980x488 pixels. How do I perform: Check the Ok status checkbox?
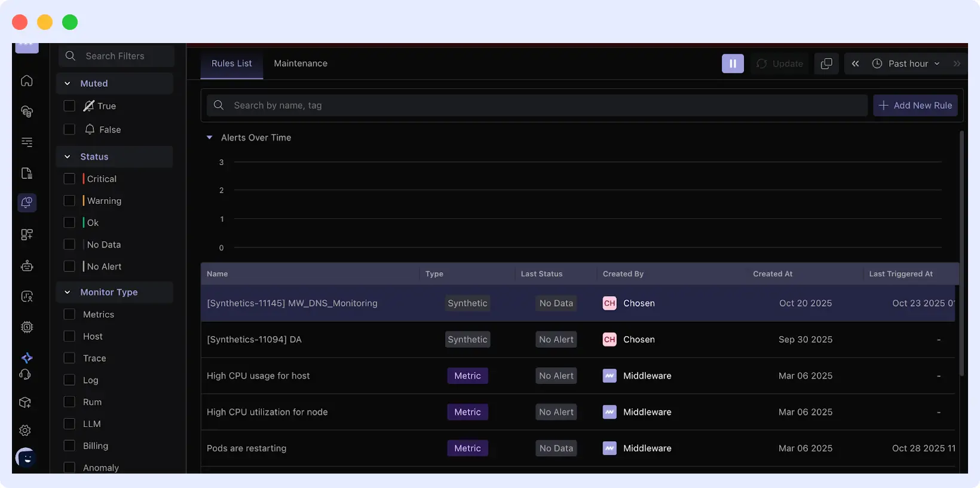pos(69,222)
